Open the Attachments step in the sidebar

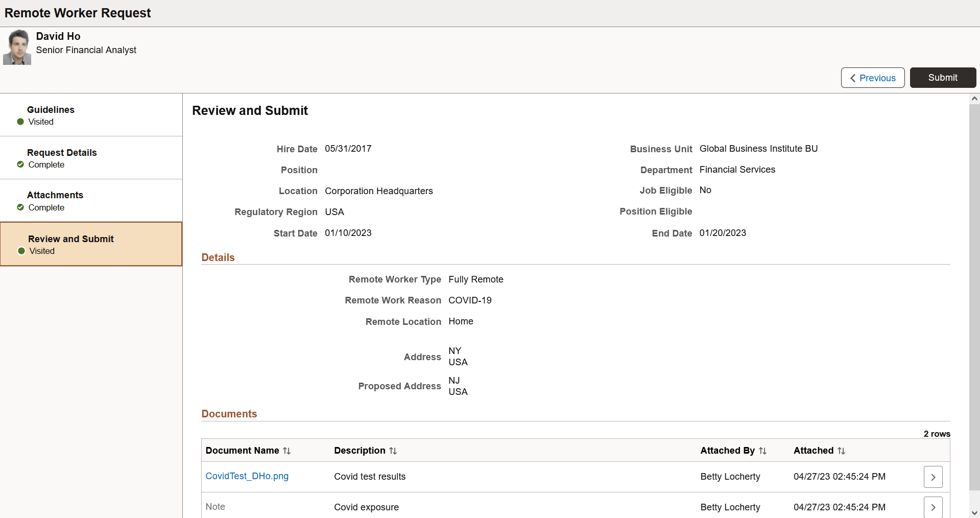click(x=55, y=195)
